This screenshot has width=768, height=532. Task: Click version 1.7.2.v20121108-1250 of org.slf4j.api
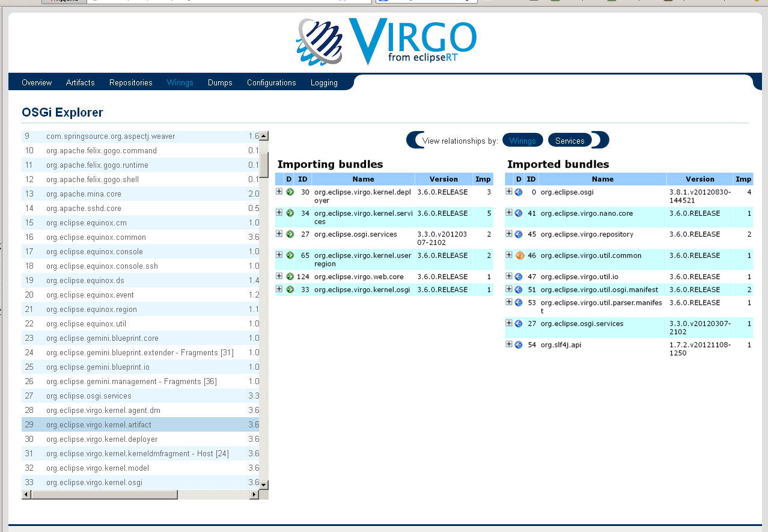pyautogui.click(x=699, y=349)
